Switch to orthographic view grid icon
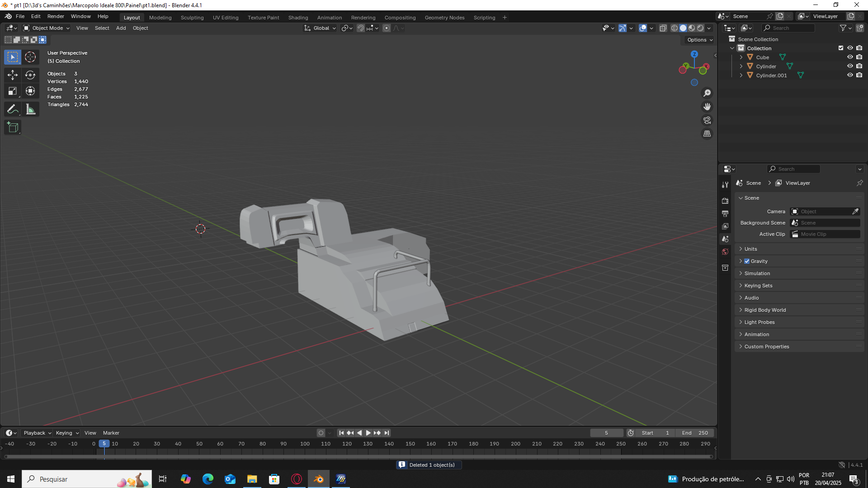Viewport: 868px width, 488px height. (707, 134)
